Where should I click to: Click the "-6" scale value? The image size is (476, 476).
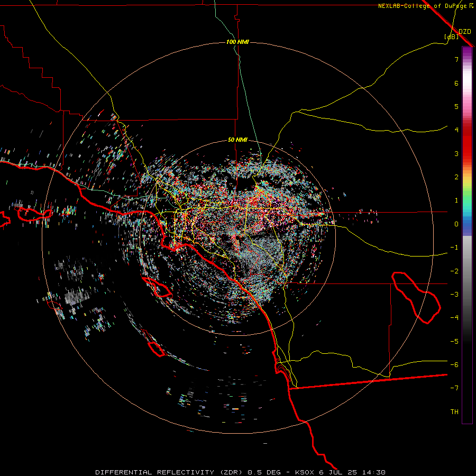[454, 365]
